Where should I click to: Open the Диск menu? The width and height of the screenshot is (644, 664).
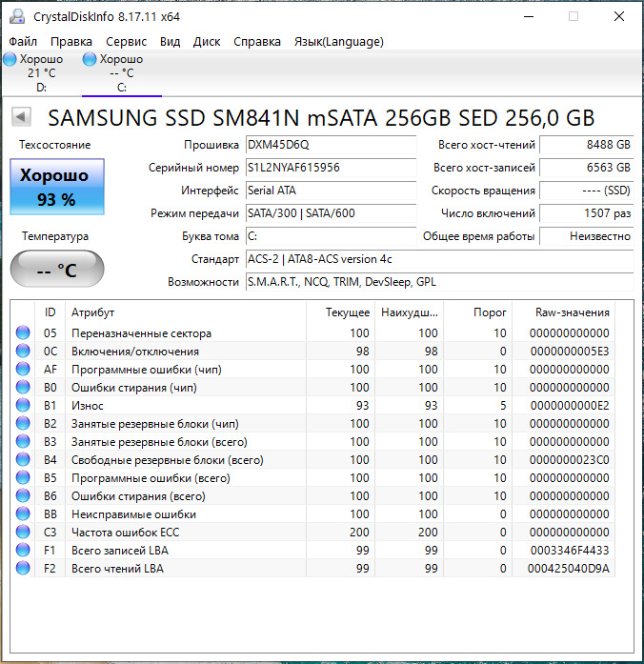(x=207, y=41)
